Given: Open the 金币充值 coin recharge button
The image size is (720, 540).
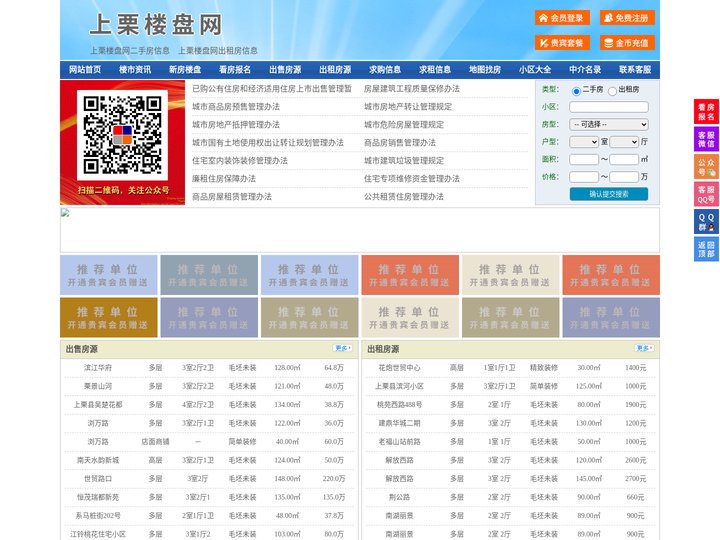Looking at the screenshot, I should (627, 43).
